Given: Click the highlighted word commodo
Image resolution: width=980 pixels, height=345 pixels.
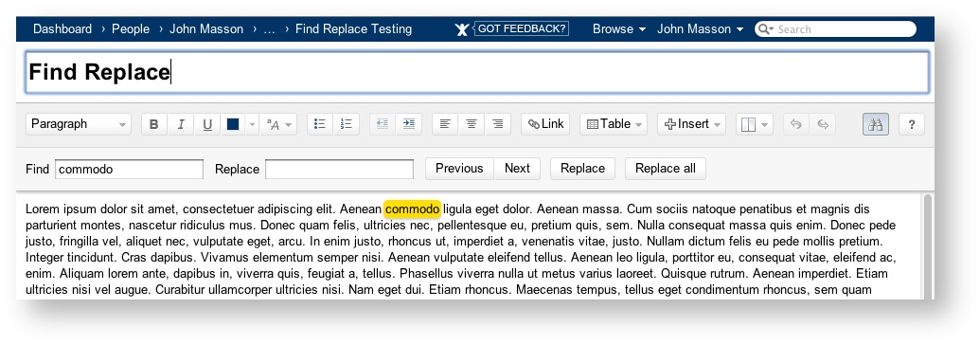Looking at the screenshot, I should tap(413, 209).
